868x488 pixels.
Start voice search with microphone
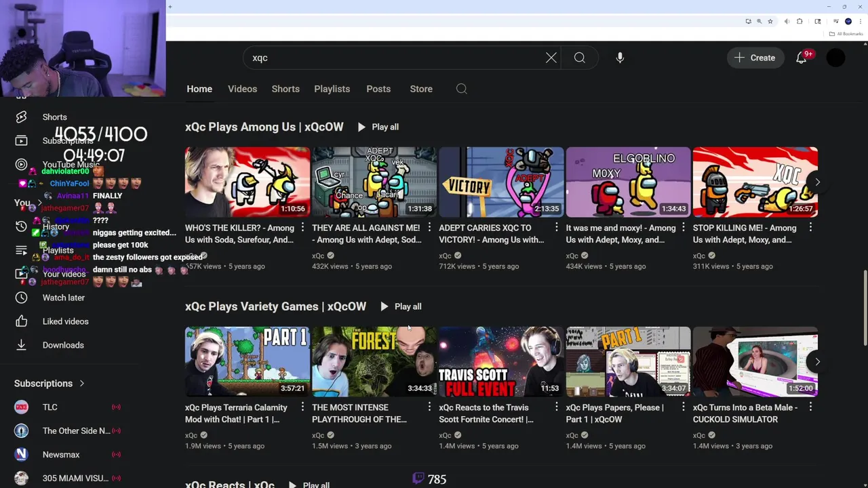[x=620, y=58]
